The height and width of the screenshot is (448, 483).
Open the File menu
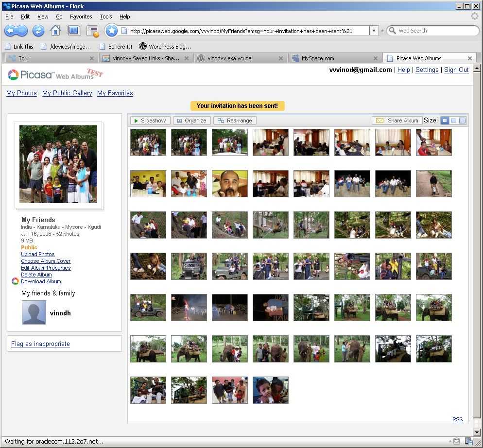9,17
